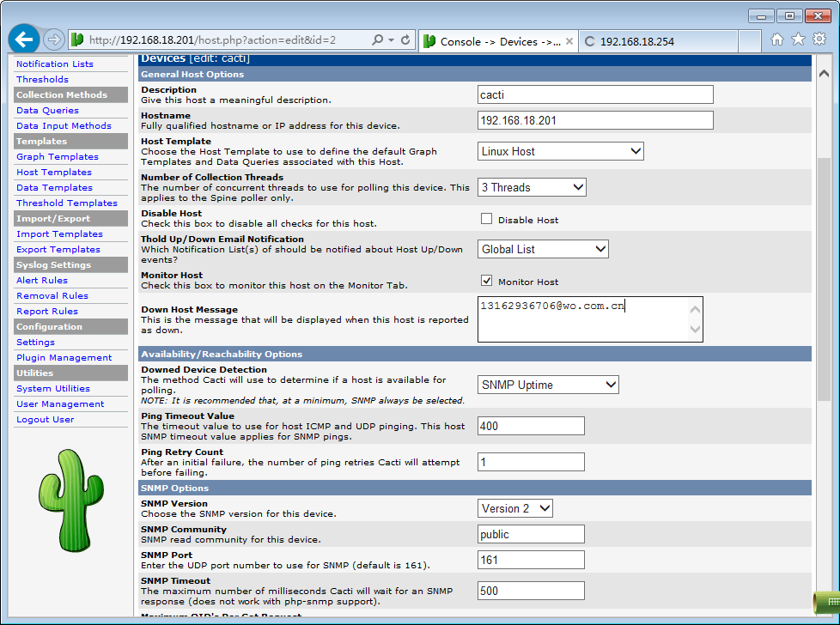This screenshot has width=840, height=625.
Task: Open Data Queries in sidebar
Action: point(47,111)
